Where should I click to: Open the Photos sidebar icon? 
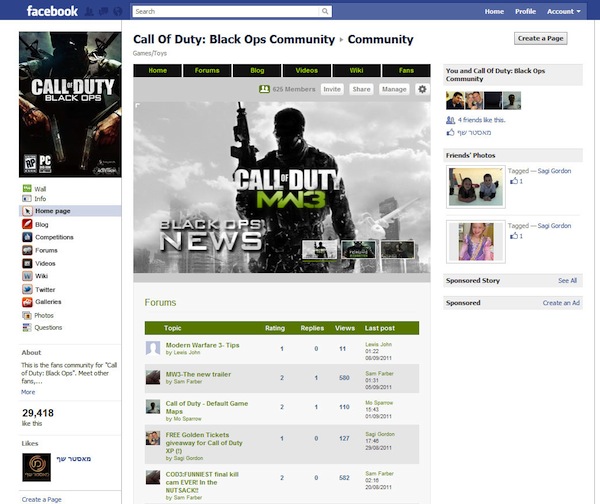tap(27, 315)
